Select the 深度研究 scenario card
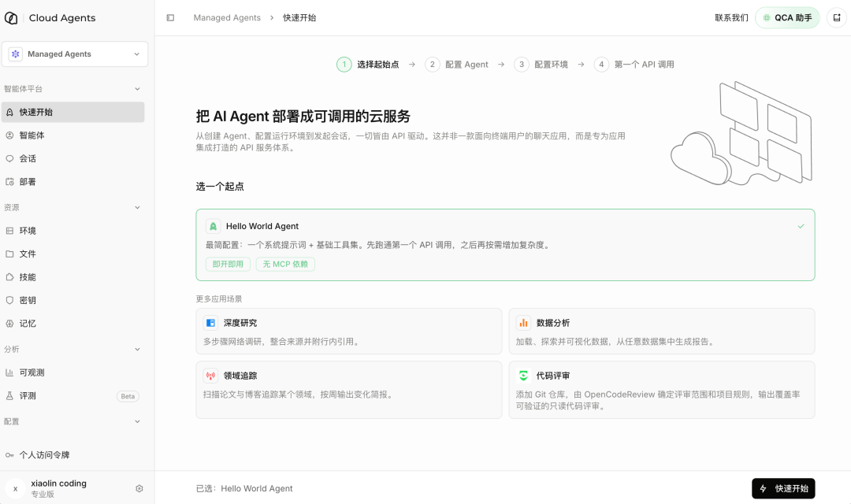This screenshot has height=504, width=851. tap(349, 332)
